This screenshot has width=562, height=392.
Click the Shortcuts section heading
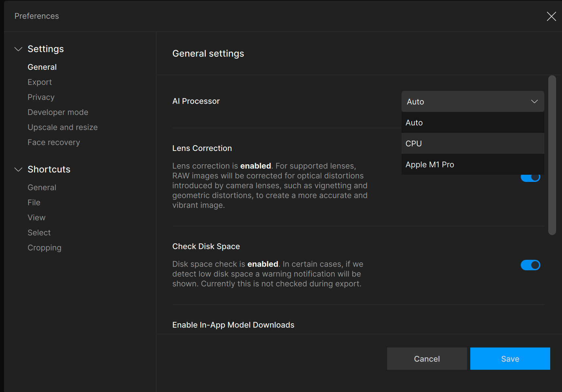pos(49,169)
